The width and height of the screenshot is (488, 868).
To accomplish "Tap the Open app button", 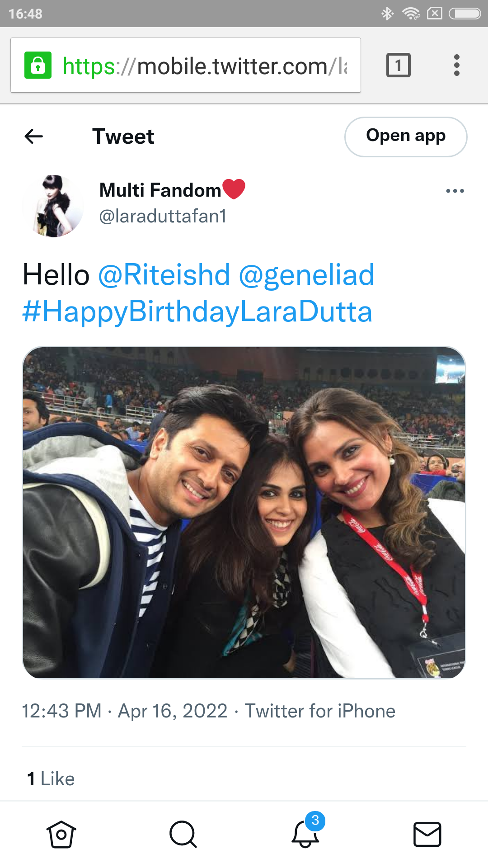I will 406,137.
